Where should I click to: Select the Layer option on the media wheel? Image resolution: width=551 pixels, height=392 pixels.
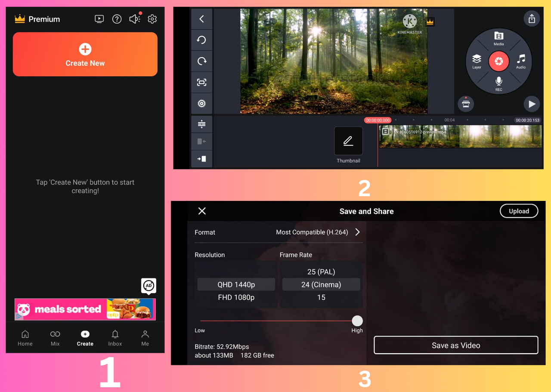(x=477, y=61)
